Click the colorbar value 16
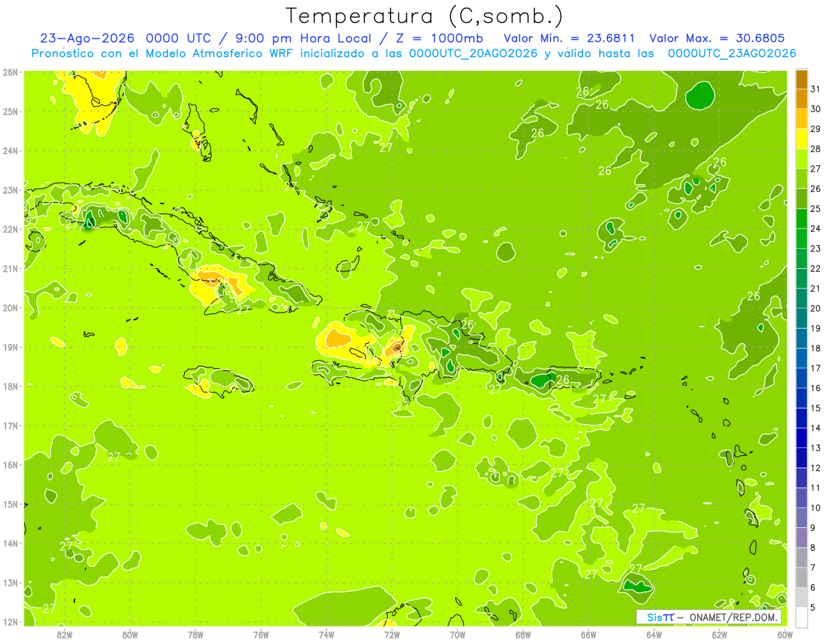Screen dimensions: 834x644 [x=815, y=388]
